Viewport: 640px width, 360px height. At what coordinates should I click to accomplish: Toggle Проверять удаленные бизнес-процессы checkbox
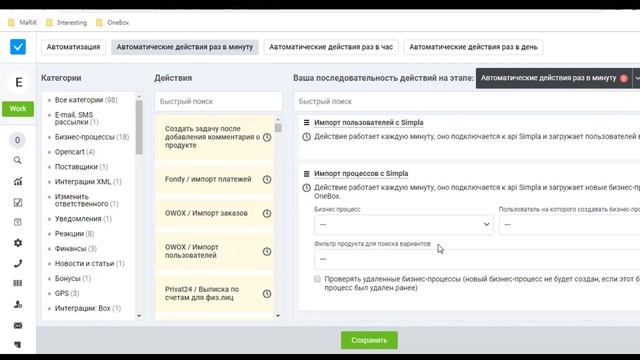(318, 279)
